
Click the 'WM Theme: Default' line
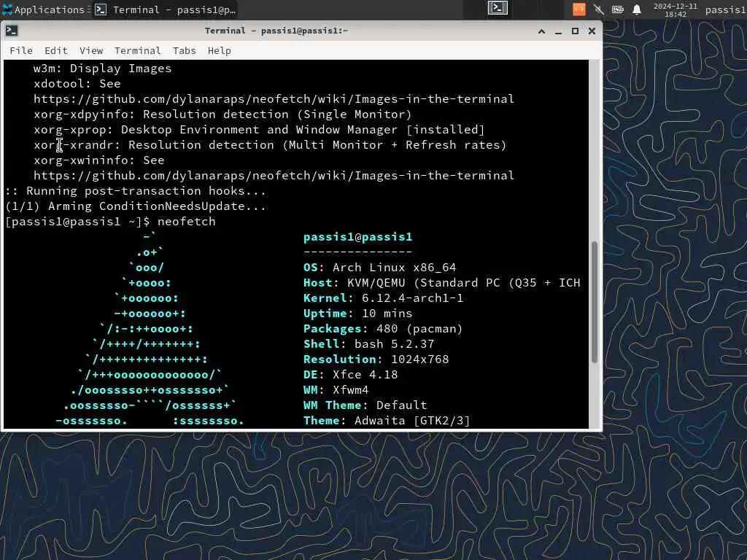(x=365, y=405)
